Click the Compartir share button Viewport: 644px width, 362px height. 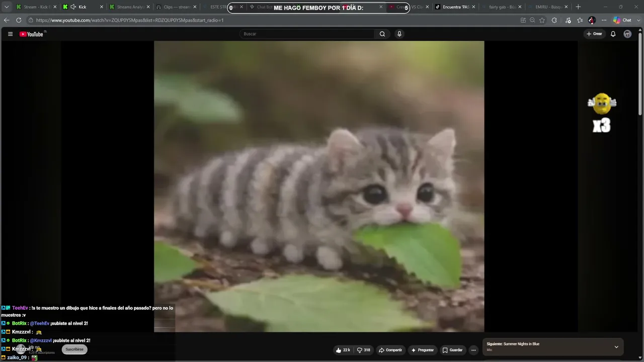pos(390,350)
